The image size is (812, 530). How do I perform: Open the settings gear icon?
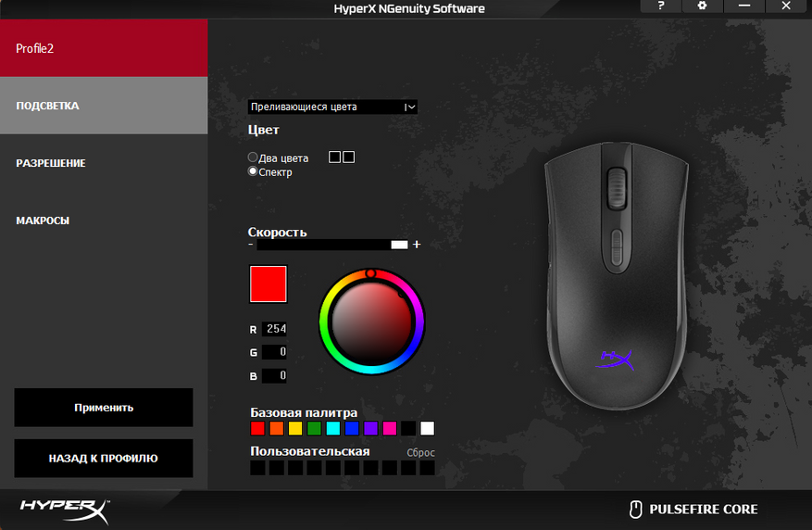click(702, 6)
